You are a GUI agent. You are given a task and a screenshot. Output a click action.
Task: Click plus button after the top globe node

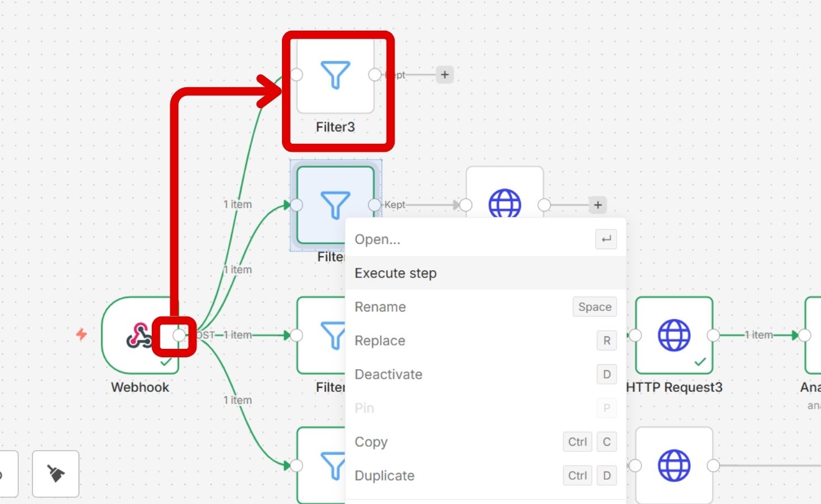[598, 205]
